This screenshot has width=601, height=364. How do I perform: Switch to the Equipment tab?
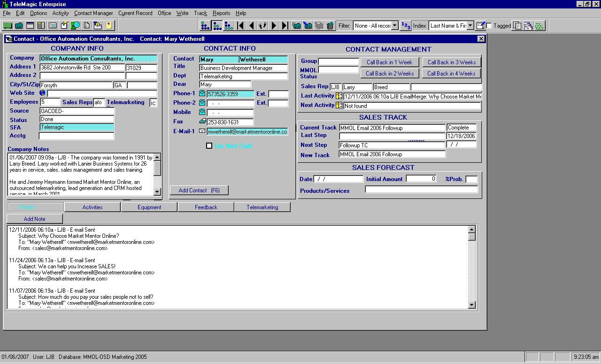pos(149,207)
